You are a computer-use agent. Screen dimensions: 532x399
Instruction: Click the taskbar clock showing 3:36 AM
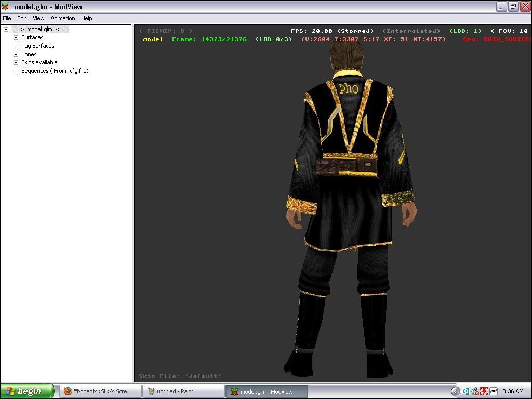tap(513, 391)
